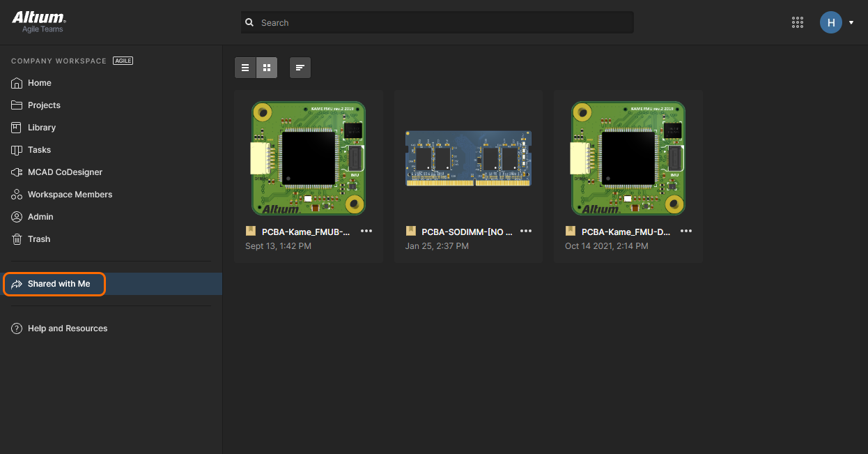Open the PCBA-SODIMM board thumbnail

(468, 158)
